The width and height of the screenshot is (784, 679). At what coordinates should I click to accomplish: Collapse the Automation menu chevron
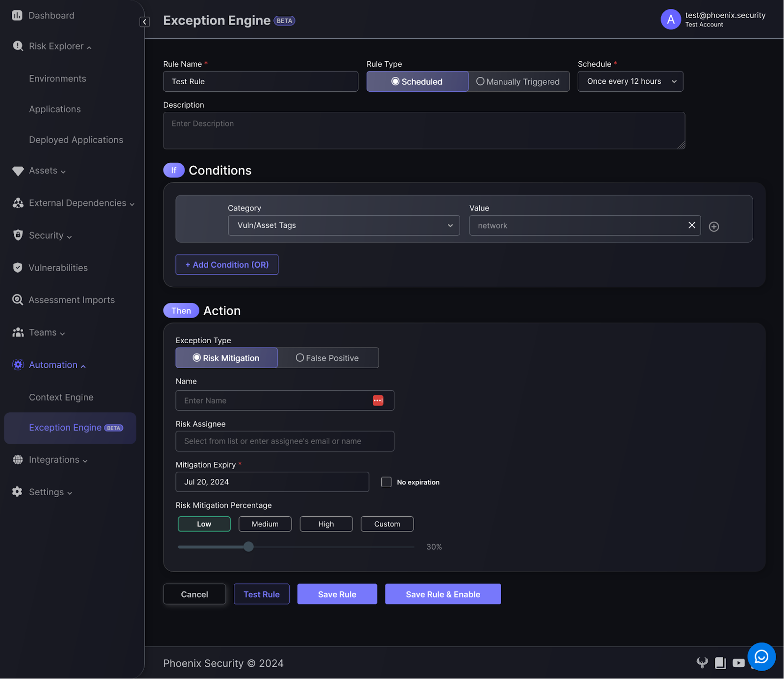[x=83, y=366]
